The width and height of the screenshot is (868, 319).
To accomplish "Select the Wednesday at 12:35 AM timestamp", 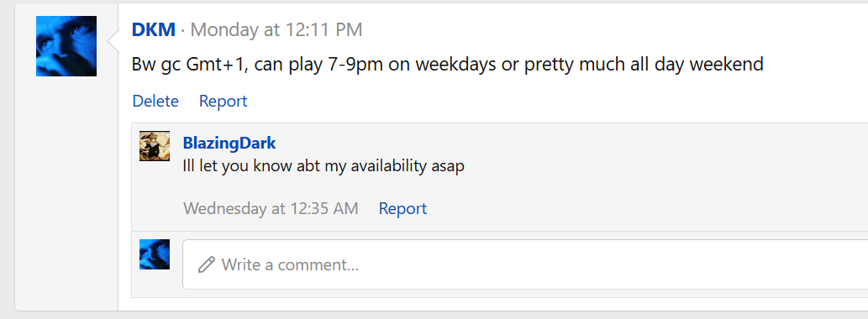I will pos(271,208).
